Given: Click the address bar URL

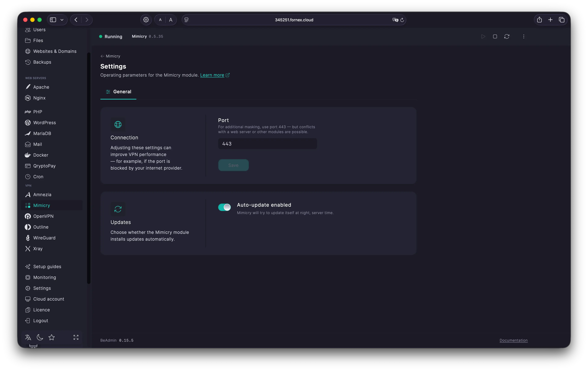Looking at the screenshot, I should pyautogui.click(x=294, y=20).
